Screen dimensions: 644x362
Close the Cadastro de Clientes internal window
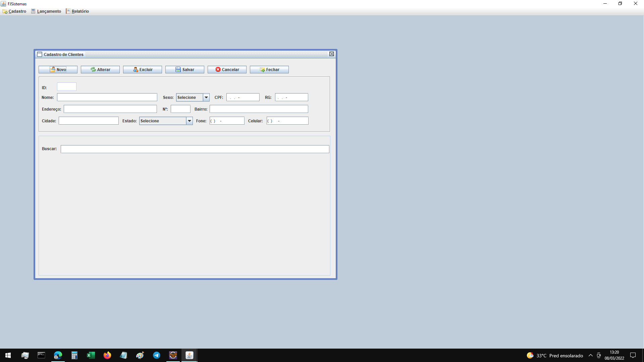[x=332, y=54]
